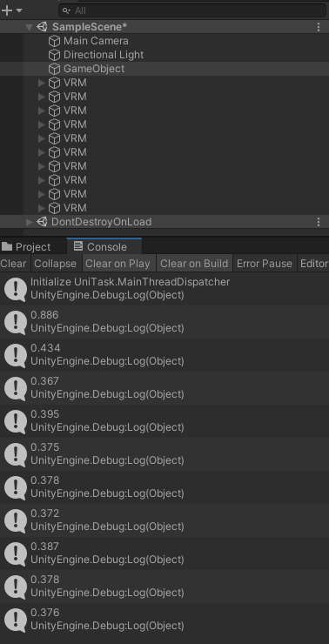Select the 0.387 log message
Image resolution: width=329 pixels, height=644 pixels.
pos(164,553)
